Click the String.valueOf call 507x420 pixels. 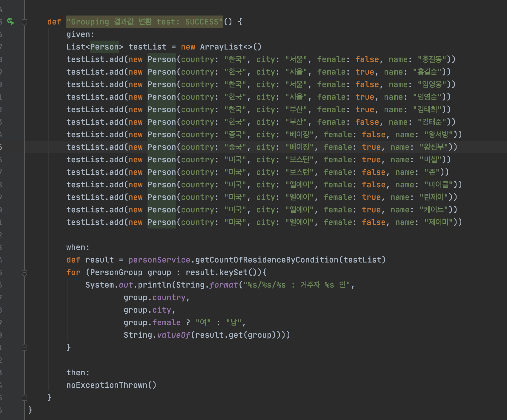pyautogui.click(x=157, y=335)
